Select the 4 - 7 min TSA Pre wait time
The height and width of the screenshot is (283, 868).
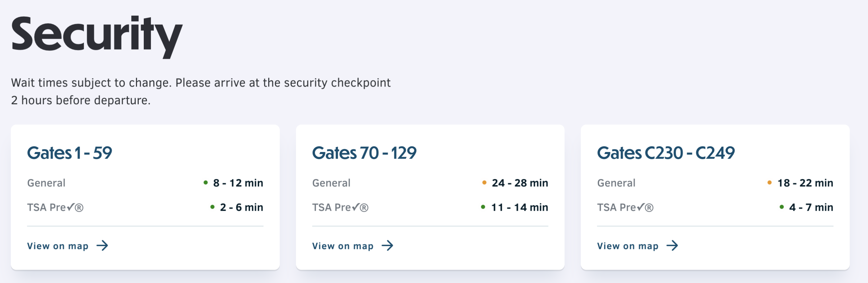(x=811, y=207)
